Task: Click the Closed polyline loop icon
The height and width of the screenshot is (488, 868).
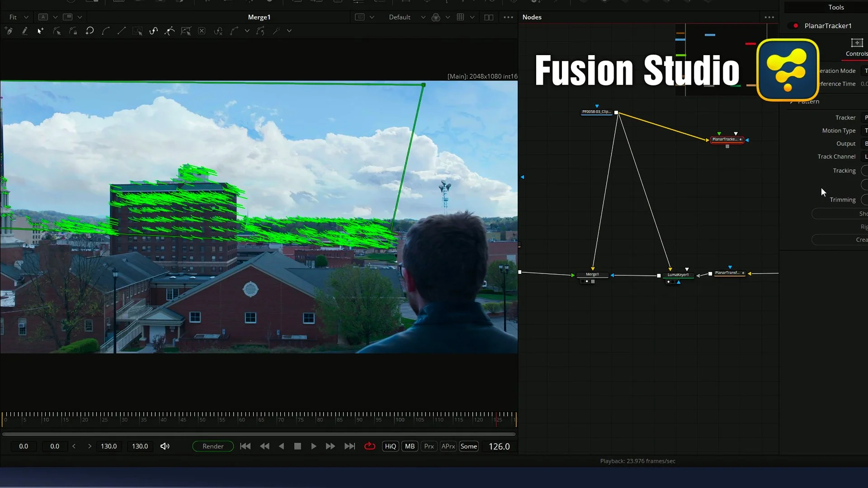Action: coord(90,31)
